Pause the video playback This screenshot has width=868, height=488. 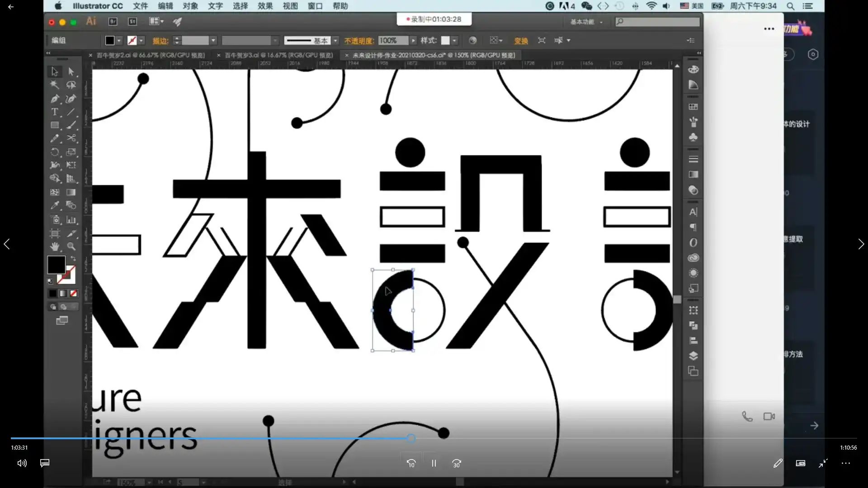[x=434, y=463]
